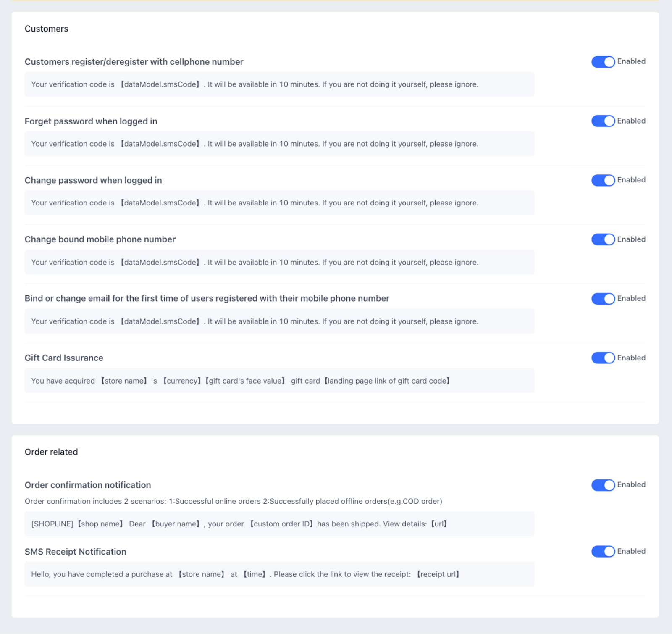672x634 pixels.
Task: Turn off SMS Receipt Notification switch
Action: (x=603, y=551)
